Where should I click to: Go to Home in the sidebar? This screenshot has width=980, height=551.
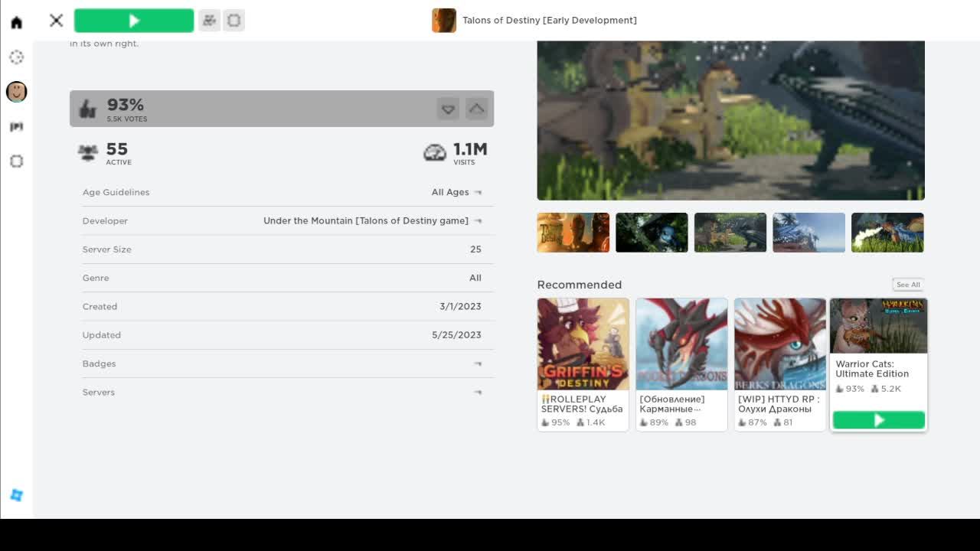[16, 22]
